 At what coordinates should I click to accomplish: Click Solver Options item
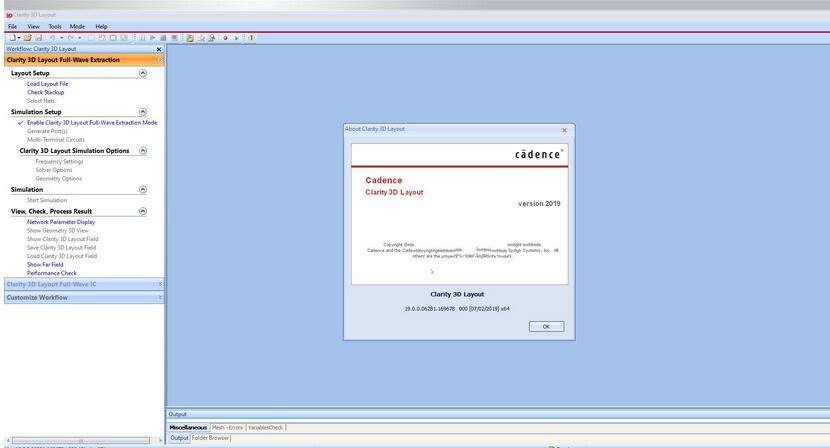(x=53, y=170)
